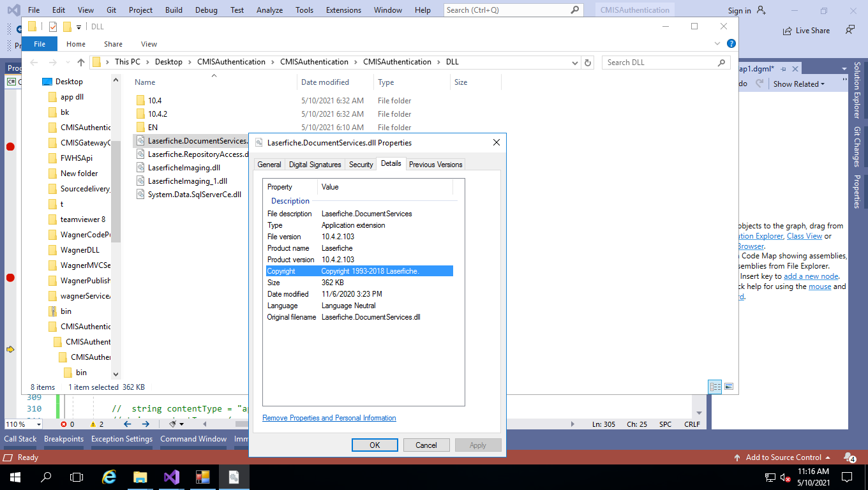The image size is (868, 490).
Task: Click the error count indicator in editor
Action: point(68,424)
